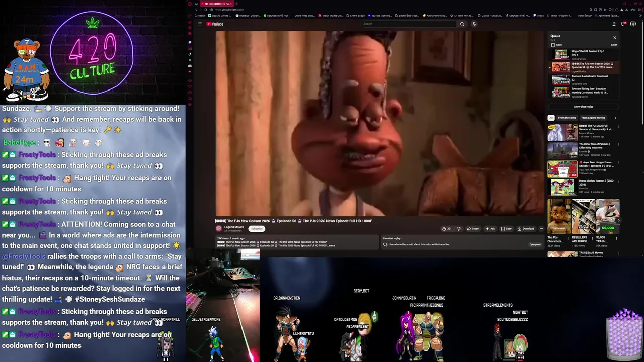
Task: Select the From Legend Movies chip
Action: 593,118
